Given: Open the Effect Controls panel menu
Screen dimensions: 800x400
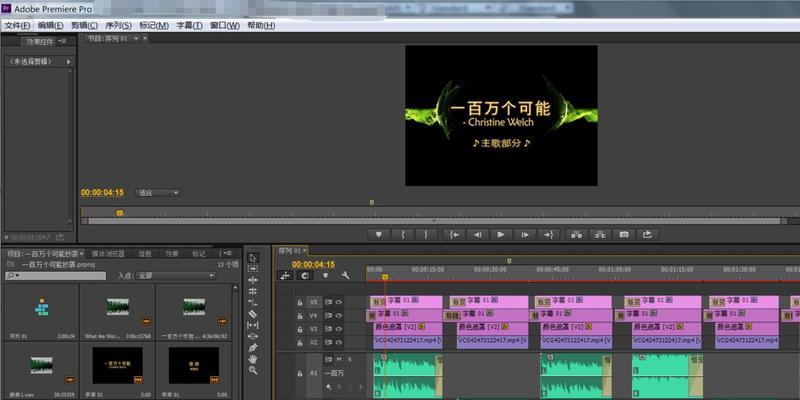Looking at the screenshot, I should click(x=63, y=41).
